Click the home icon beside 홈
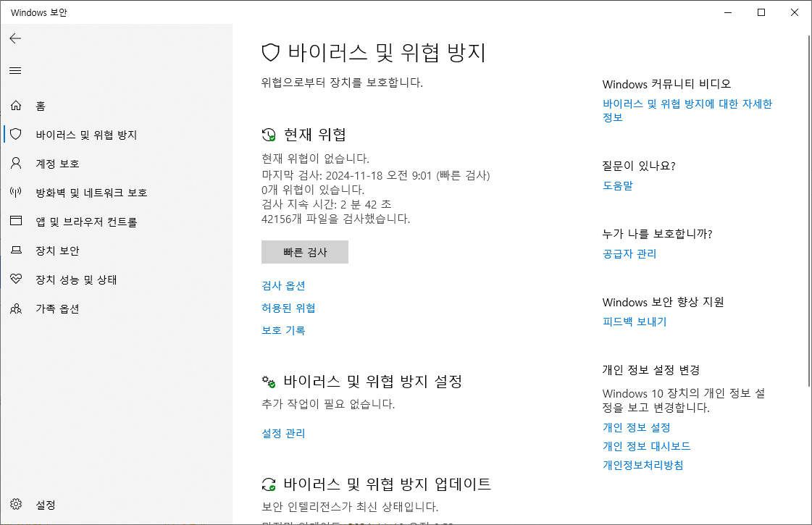 (16, 106)
